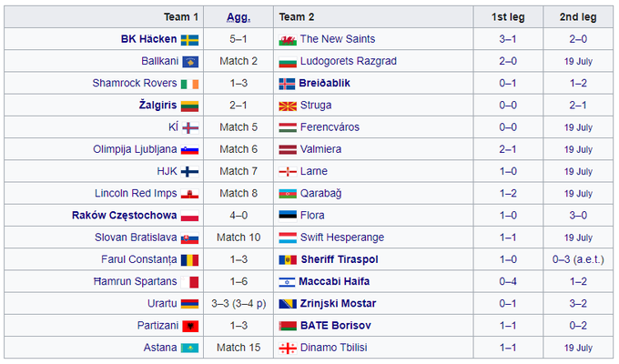Click the 3–3 (3–4 p) aggregate score
619x364 pixels.
(238, 303)
